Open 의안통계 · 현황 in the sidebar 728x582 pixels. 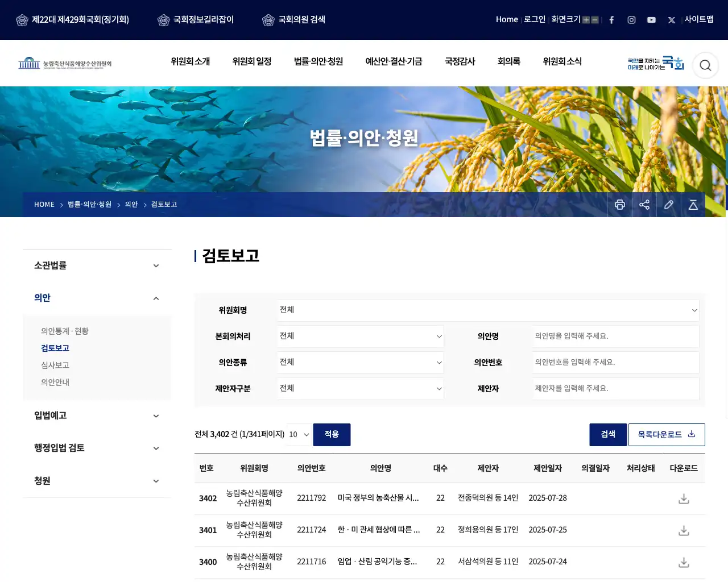(65, 331)
